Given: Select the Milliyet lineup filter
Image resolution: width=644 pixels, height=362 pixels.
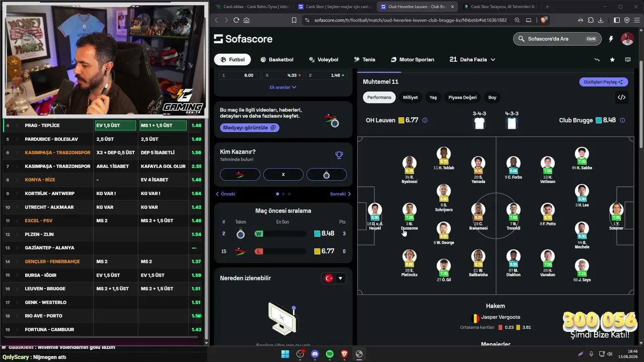Looking at the screenshot, I should point(411,98).
